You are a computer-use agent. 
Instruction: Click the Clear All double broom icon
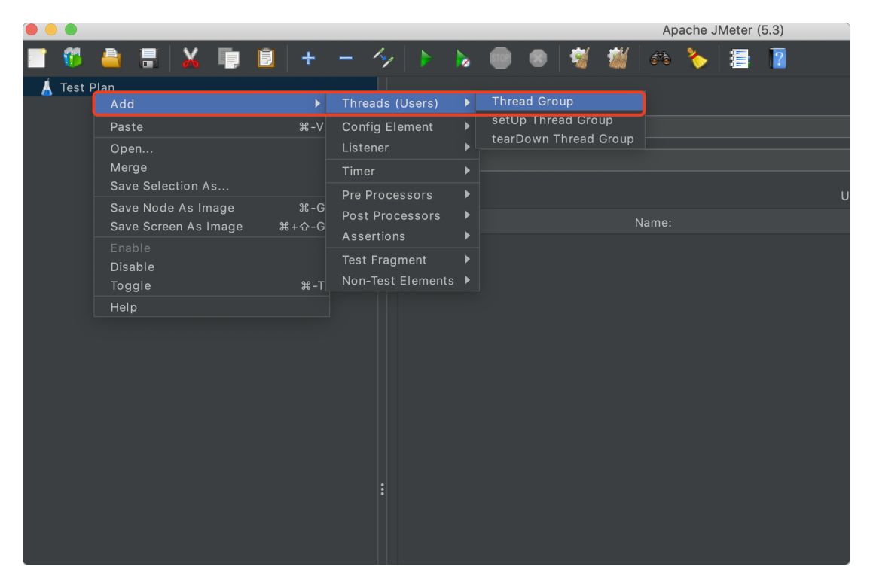(x=618, y=58)
